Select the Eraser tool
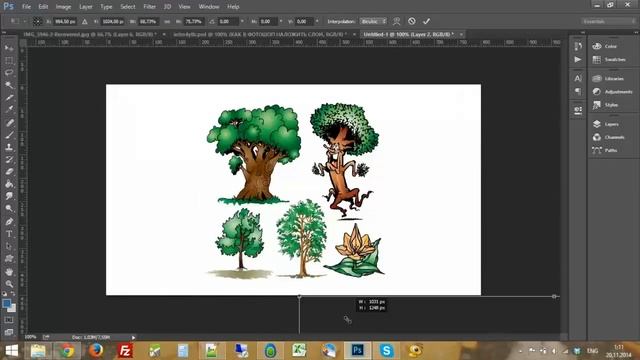The image size is (640, 360). 9,171
